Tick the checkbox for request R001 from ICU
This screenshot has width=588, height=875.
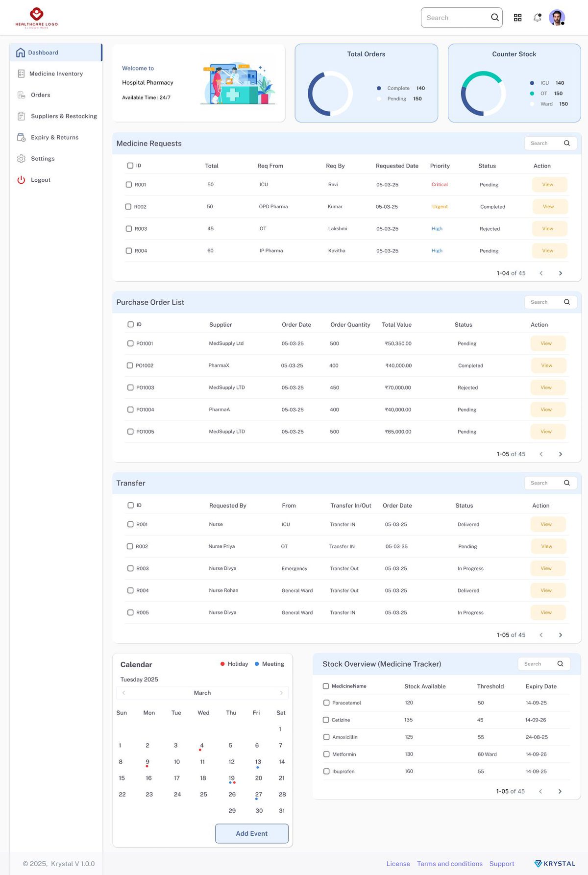tap(129, 185)
